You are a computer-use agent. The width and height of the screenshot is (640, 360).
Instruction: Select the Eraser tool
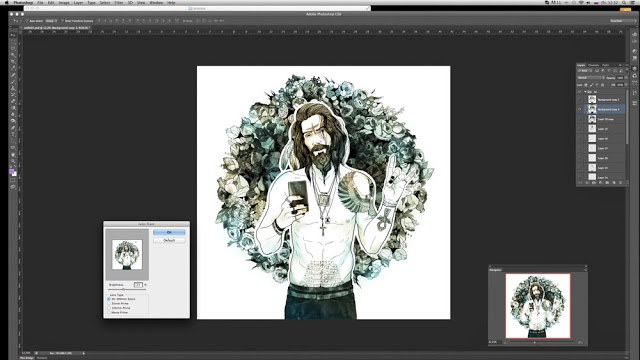[x=13, y=101]
